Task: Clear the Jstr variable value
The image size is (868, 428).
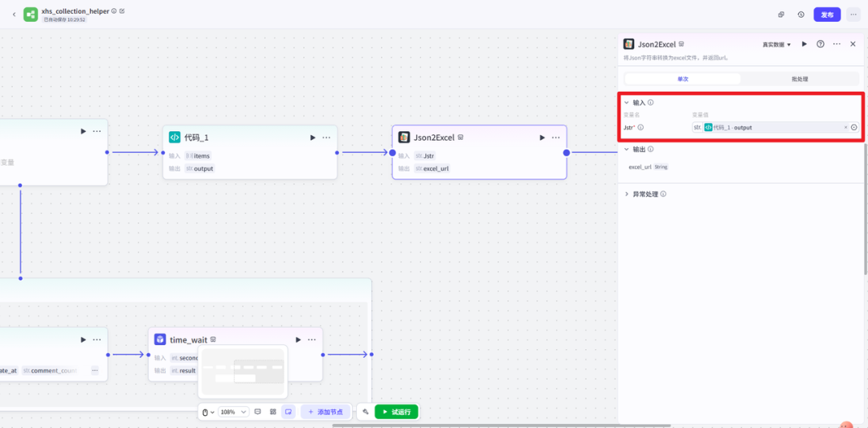Action: pos(845,127)
